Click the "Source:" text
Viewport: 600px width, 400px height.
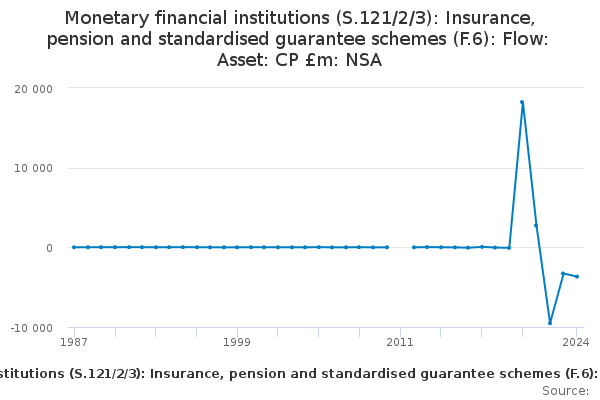(x=565, y=391)
